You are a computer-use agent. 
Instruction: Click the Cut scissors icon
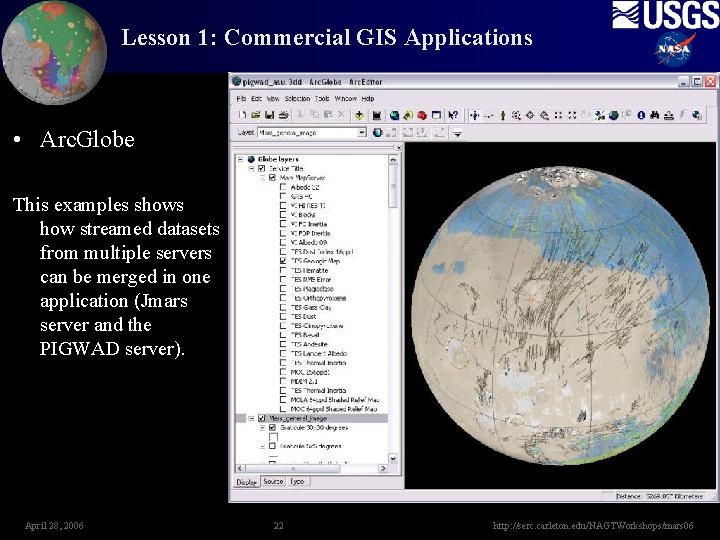point(300,115)
